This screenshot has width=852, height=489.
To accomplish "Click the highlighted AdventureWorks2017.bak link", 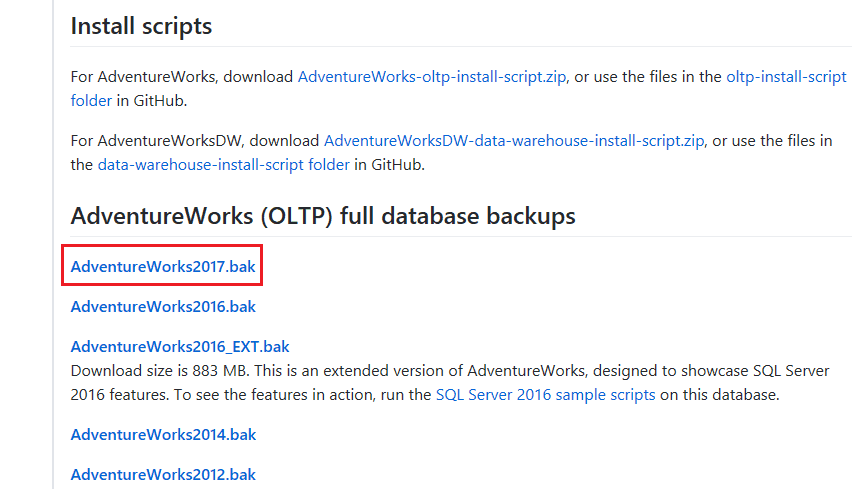I will [163, 267].
